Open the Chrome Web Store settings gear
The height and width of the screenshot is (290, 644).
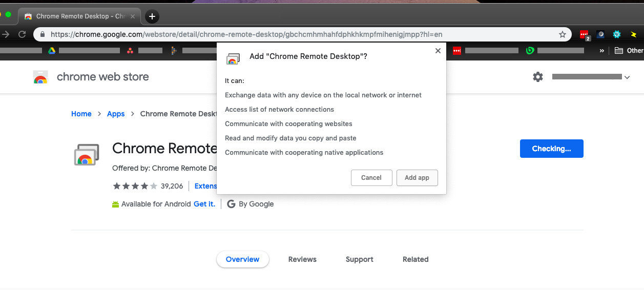click(x=537, y=77)
